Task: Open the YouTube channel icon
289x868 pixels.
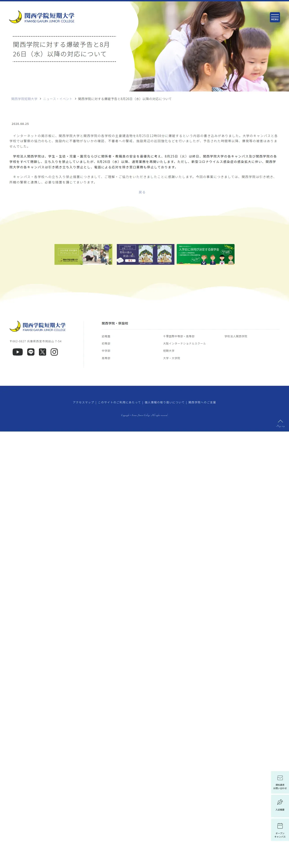Action: click(18, 352)
